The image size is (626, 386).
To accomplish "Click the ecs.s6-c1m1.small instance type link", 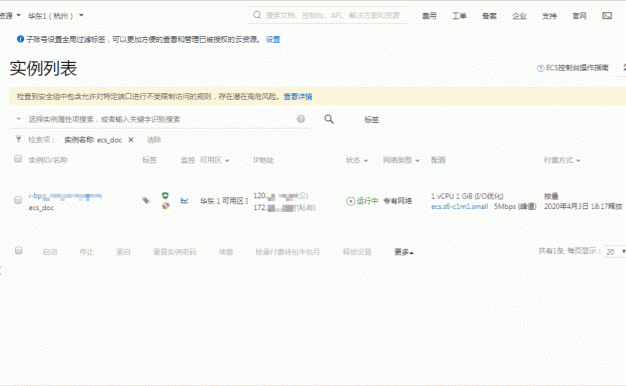I will [x=460, y=206].
